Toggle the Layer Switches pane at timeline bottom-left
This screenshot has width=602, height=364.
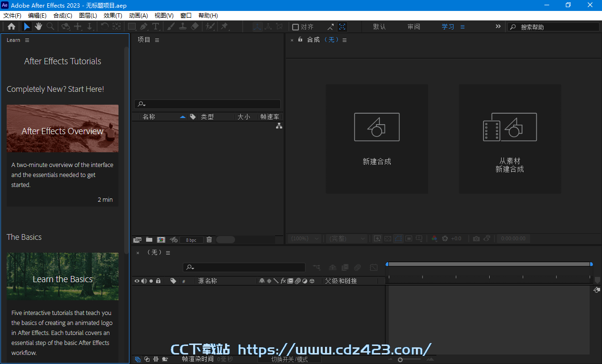coord(138,359)
